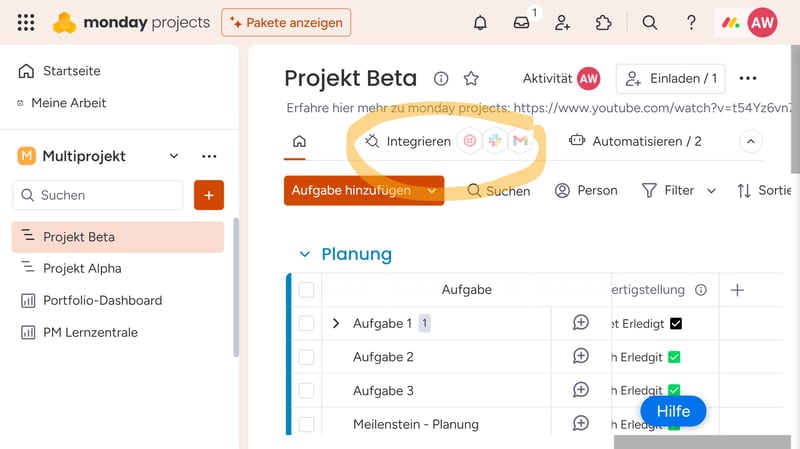Viewport: 800px width, 449px height.
Task: Go to Portfolio-Dashboard in sidebar
Action: click(102, 300)
